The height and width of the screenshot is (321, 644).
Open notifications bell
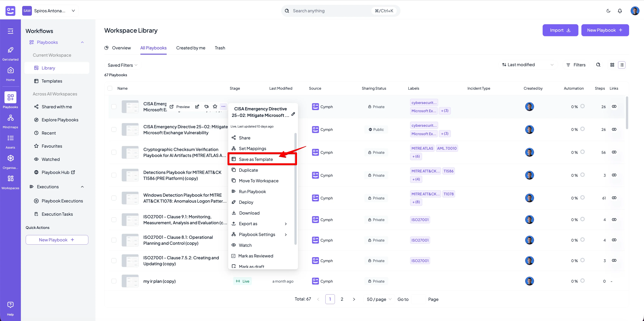point(620,11)
